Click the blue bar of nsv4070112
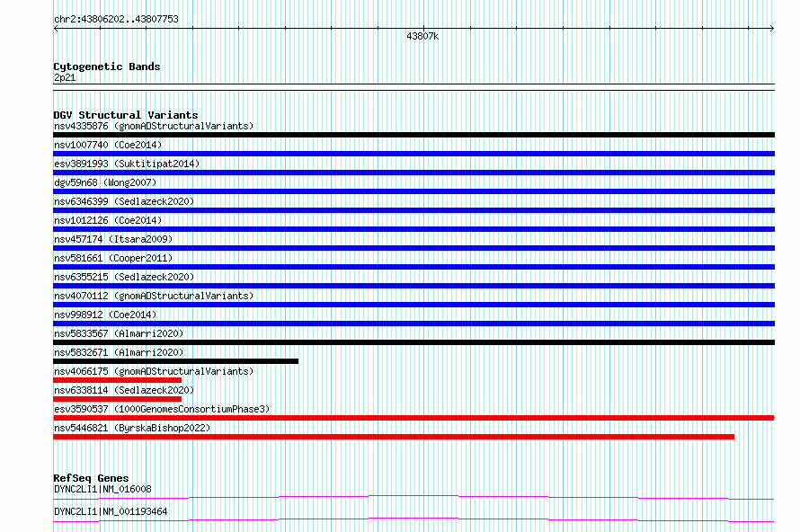This screenshot has width=800, height=532. tap(413, 305)
